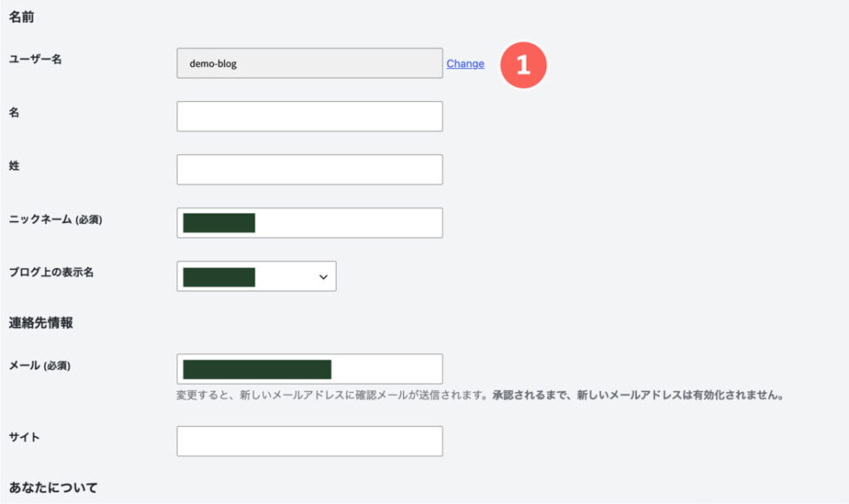The image size is (849, 504).
Task: Click the あなたについて section heading
Action: [53, 487]
